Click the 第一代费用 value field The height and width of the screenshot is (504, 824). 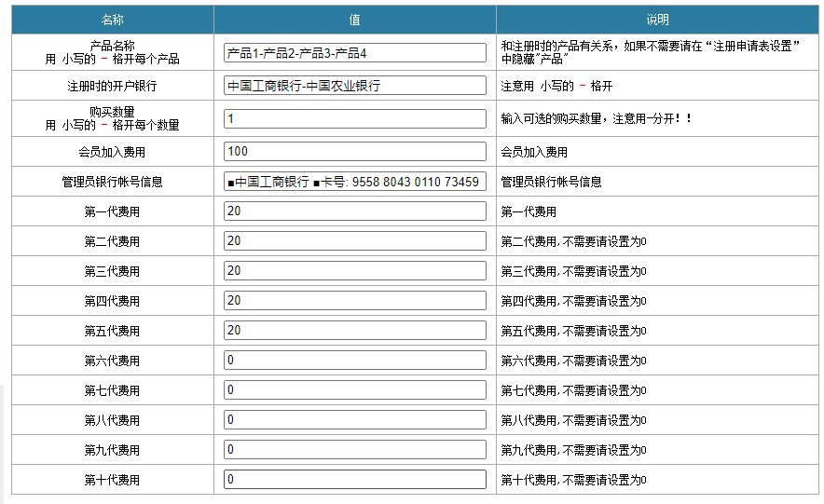click(x=355, y=211)
